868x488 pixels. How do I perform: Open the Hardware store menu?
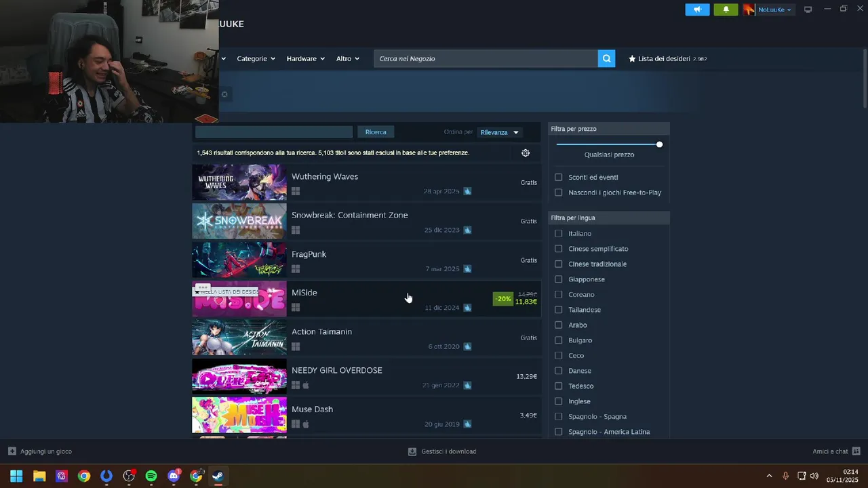click(305, 58)
